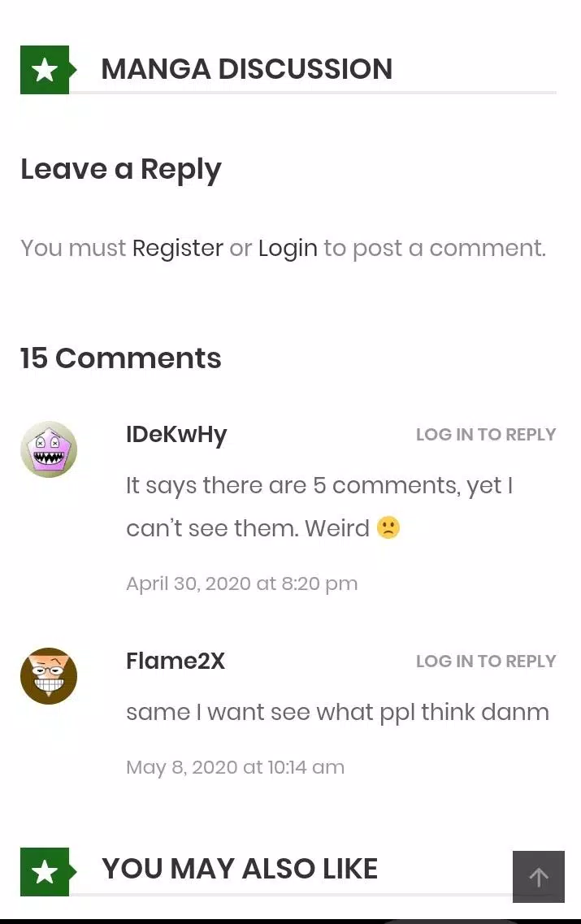The image size is (581, 924).
Task: Click the 15 Comments heading
Action: tap(121, 358)
